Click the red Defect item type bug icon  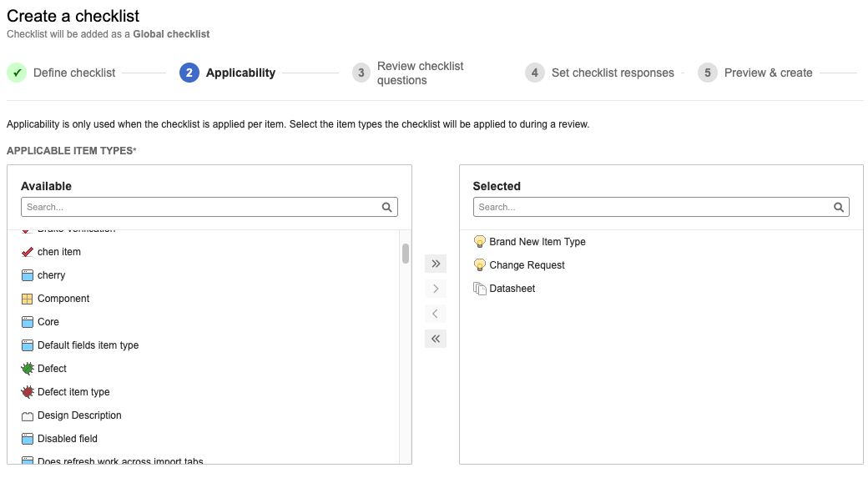(x=27, y=392)
